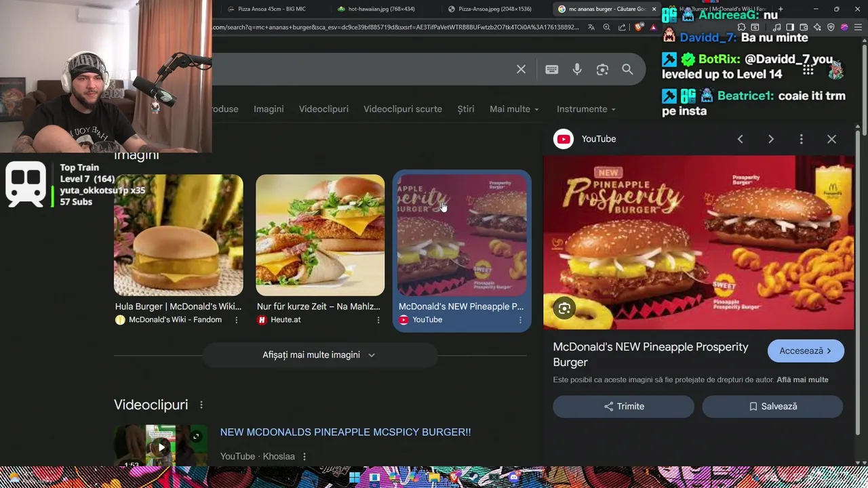Viewport: 868px width, 488px height.
Task: Open the on-screen keyboard input tool
Action: point(551,69)
